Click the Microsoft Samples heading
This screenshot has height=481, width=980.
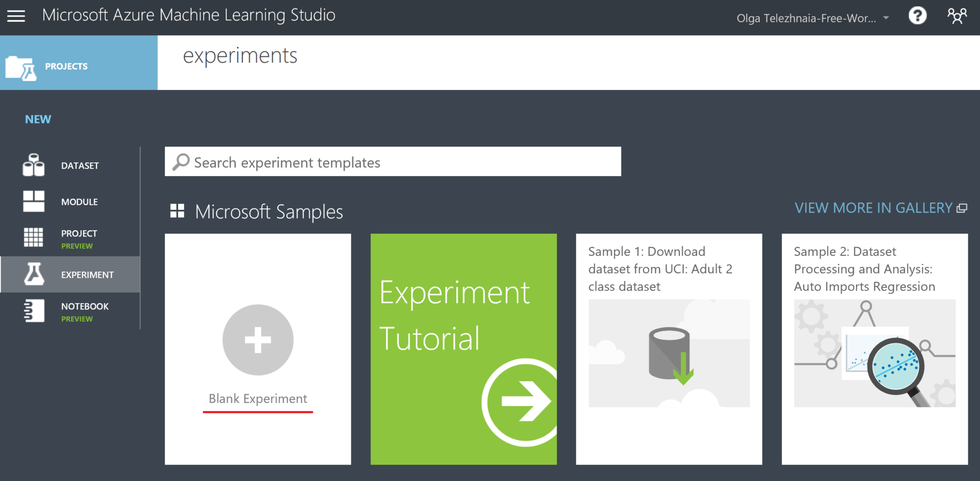[x=268, y=211]
